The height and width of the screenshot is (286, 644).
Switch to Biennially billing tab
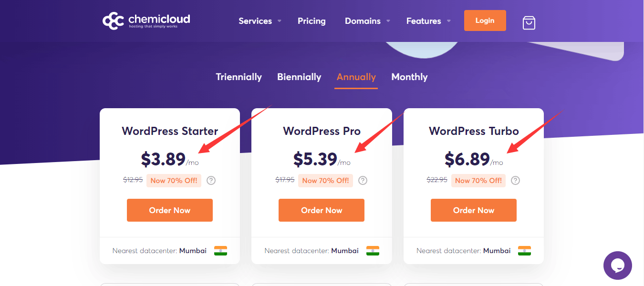[299, 77]
